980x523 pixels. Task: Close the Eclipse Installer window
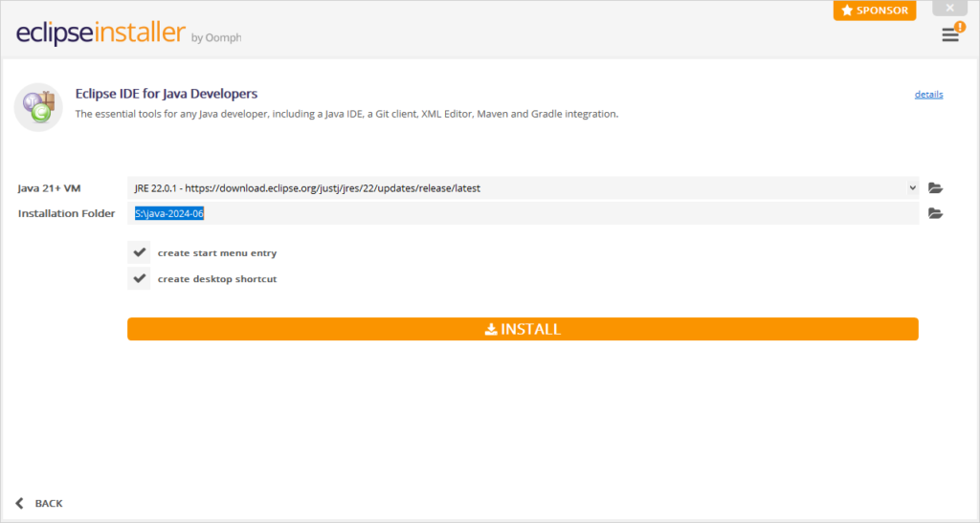pos(950,8)
